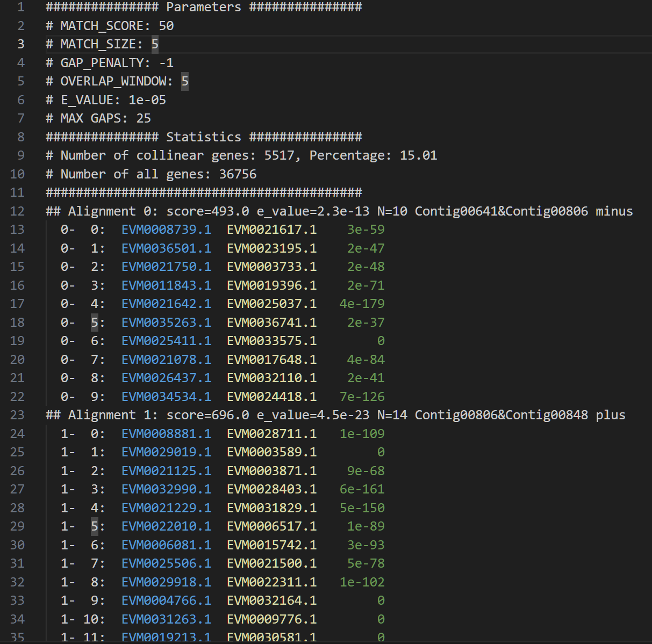
Task: Click gene EVM0022010.1
Action: 166,526
